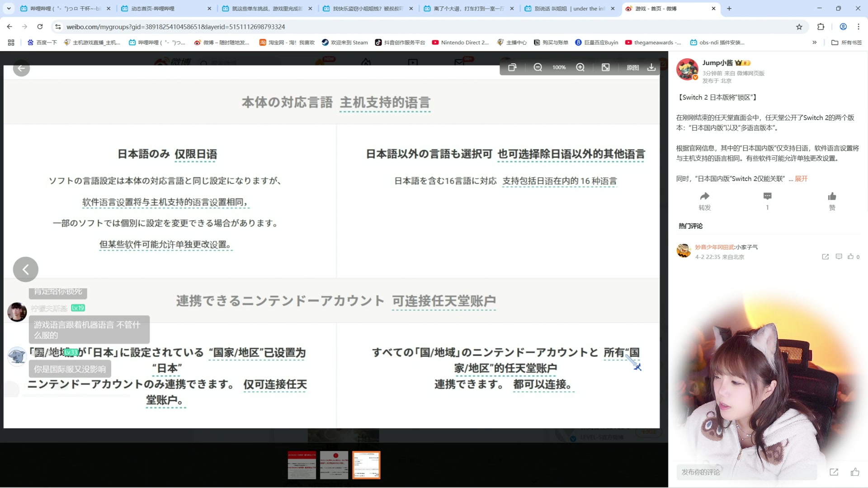This screenshot has width=868, height=488.
Task: Switch to 找快乐盗窃小姐姐钱 tab
Action: click(367, 9)
